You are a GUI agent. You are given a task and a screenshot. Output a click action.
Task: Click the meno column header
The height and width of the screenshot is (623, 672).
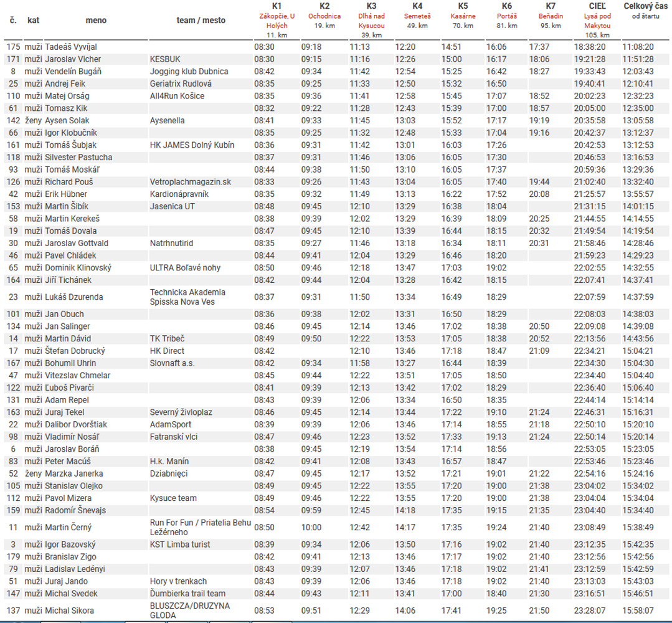(x=96, y=21)
